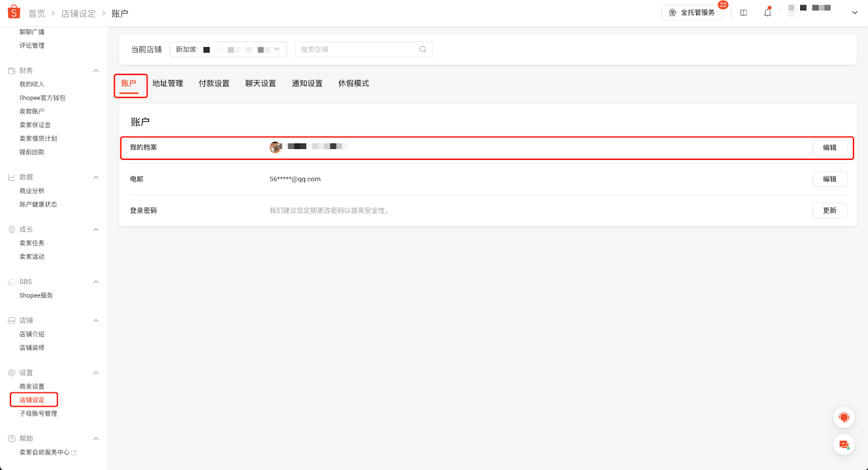The image size is (868, 470).
Task: Click the 财务 wallet section icon
Action: pos(11,71)
